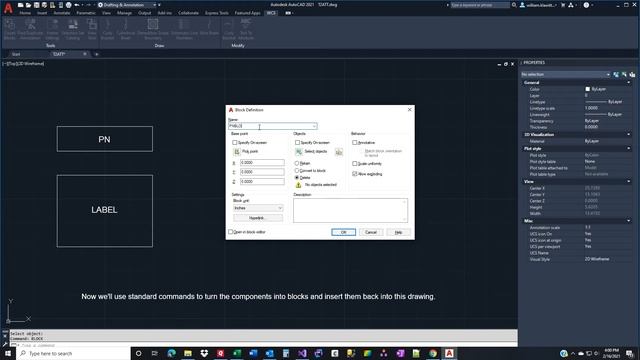Click OK in Block Definition dialog

[x=343, y=232]
